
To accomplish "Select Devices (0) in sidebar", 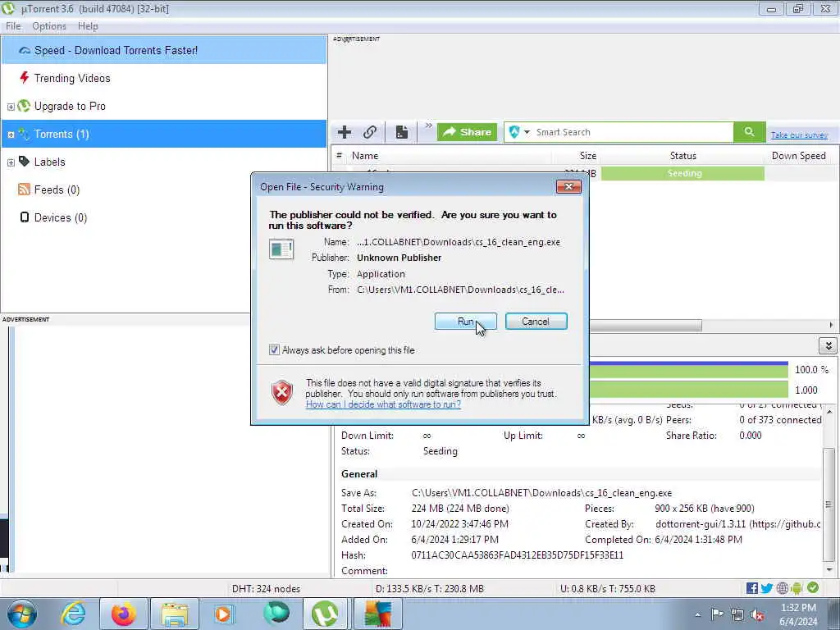I will [x=164, y=217].
